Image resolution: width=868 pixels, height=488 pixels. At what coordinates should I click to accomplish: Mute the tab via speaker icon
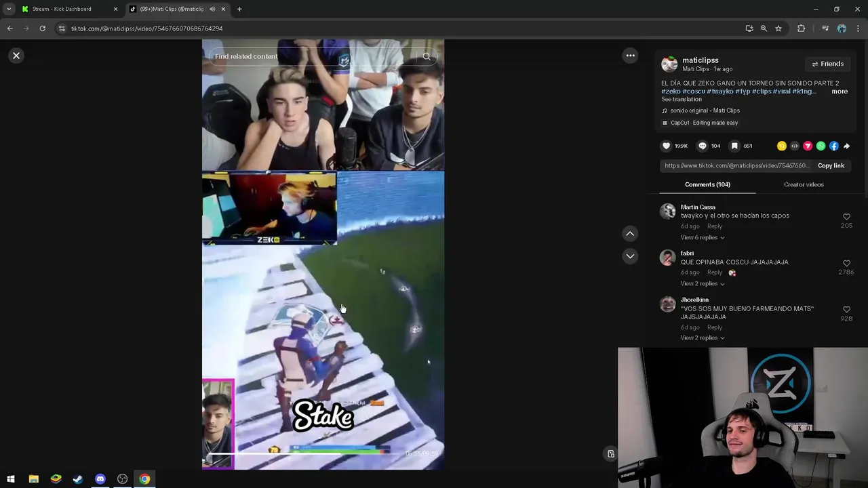coord(212,9)
